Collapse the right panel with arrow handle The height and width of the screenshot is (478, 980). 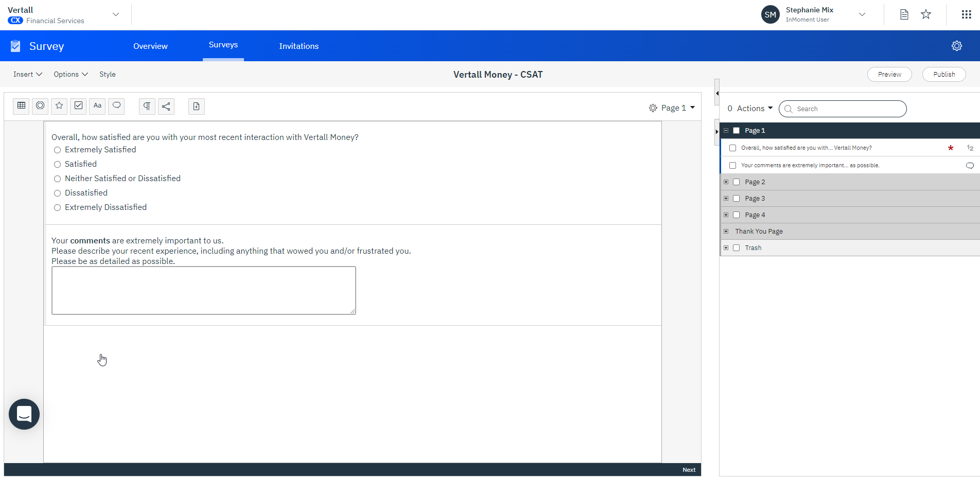point(717,93)
